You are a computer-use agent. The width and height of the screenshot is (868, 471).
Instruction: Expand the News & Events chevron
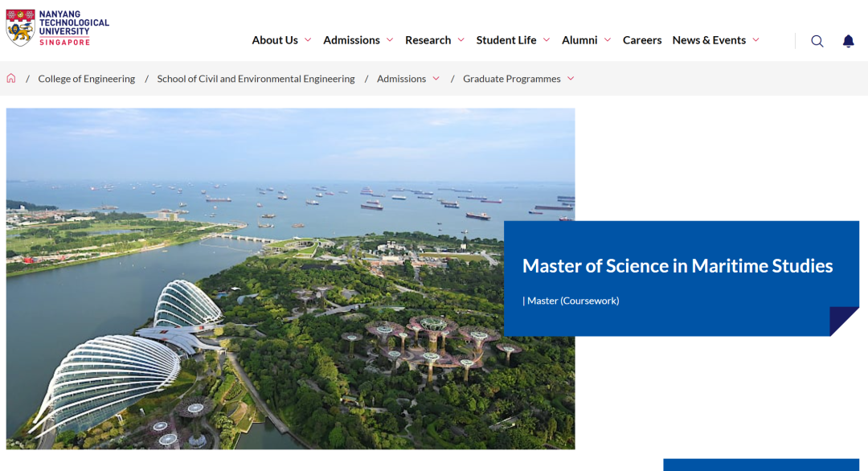pos(755,40)
